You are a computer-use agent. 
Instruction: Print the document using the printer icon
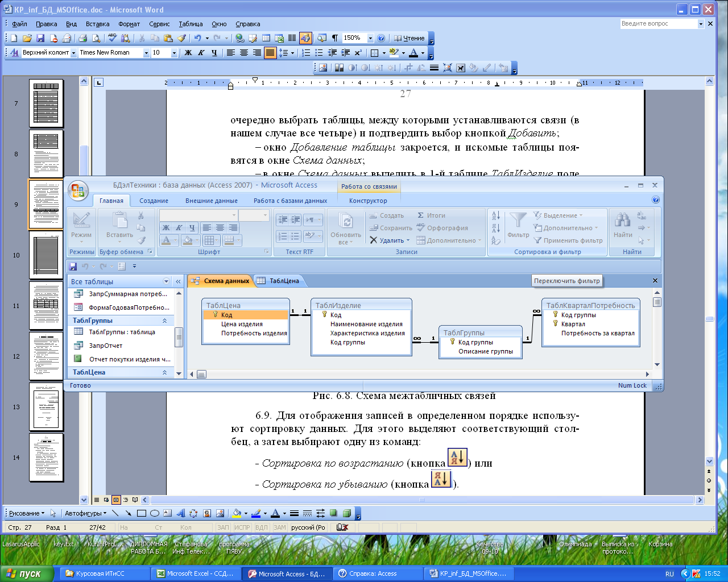(82, 38)
